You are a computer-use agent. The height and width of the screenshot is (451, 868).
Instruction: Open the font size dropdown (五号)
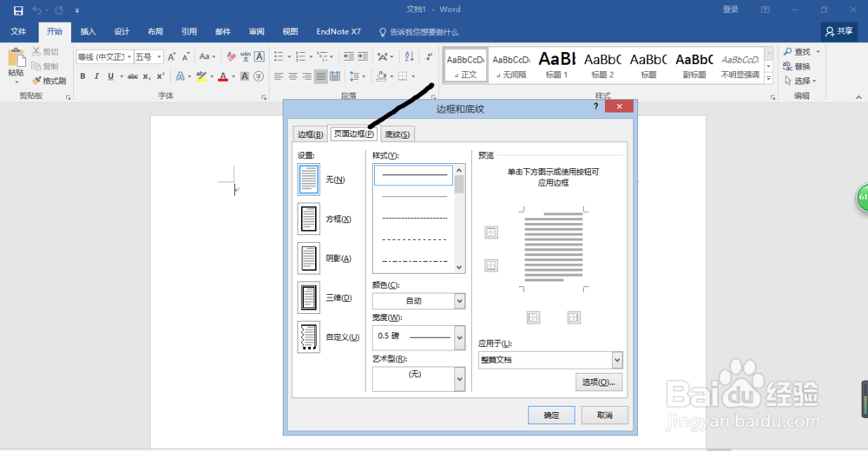pyautogui.click(x=159, y=57)
